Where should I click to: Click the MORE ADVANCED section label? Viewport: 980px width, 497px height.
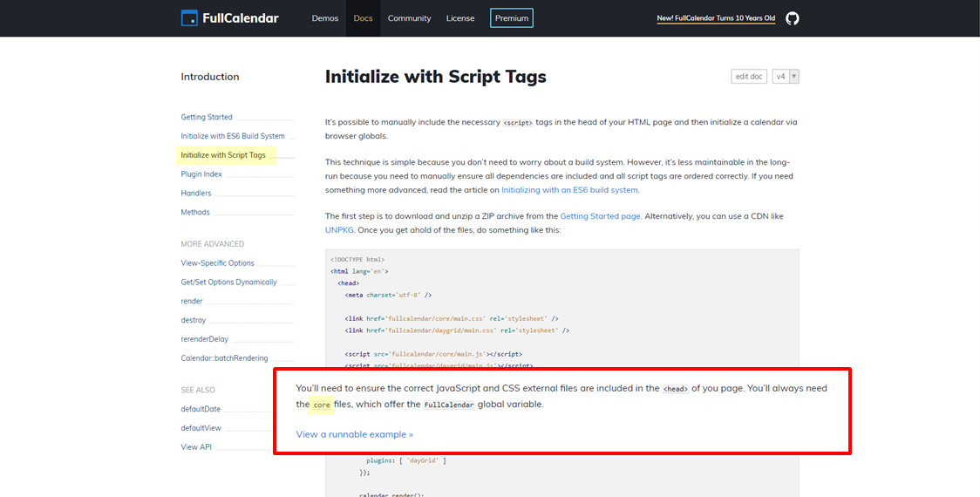(x=213, y=244)
